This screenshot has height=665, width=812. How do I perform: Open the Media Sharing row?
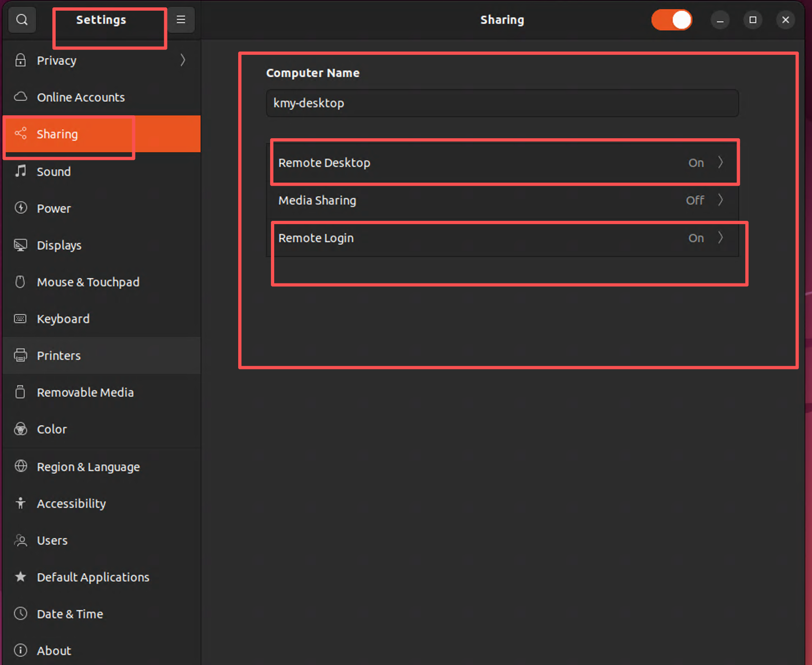(x=503, y=200)
